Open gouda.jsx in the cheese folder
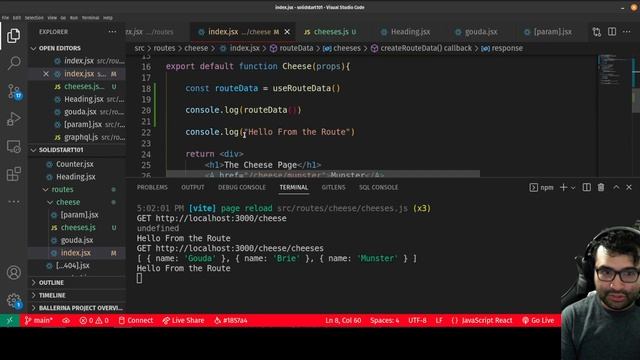 (x=77, y=240)
